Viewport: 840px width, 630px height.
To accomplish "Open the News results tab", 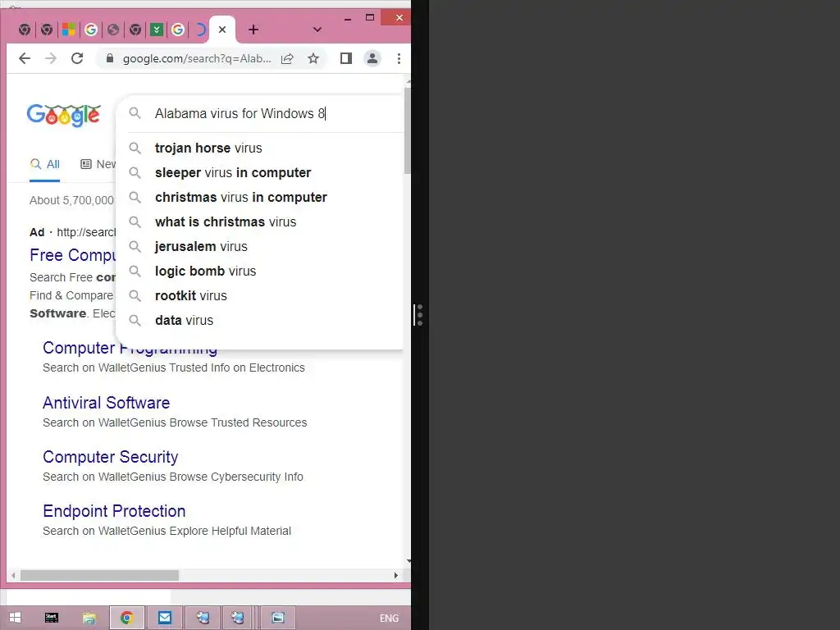I will pos(98,164).
